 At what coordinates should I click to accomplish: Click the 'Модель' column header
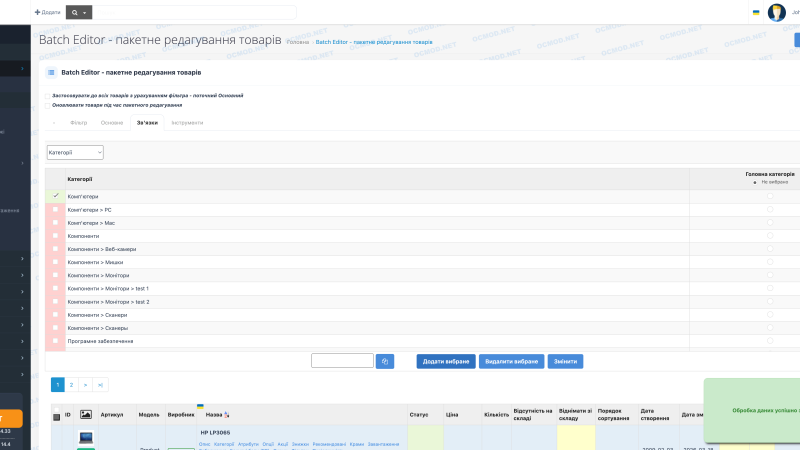149,415
